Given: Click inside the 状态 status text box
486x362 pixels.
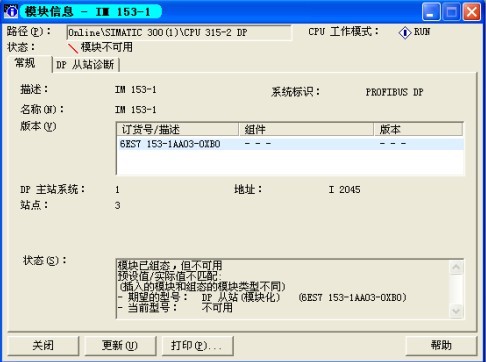Looking at the screenshot, I should 283,289.
